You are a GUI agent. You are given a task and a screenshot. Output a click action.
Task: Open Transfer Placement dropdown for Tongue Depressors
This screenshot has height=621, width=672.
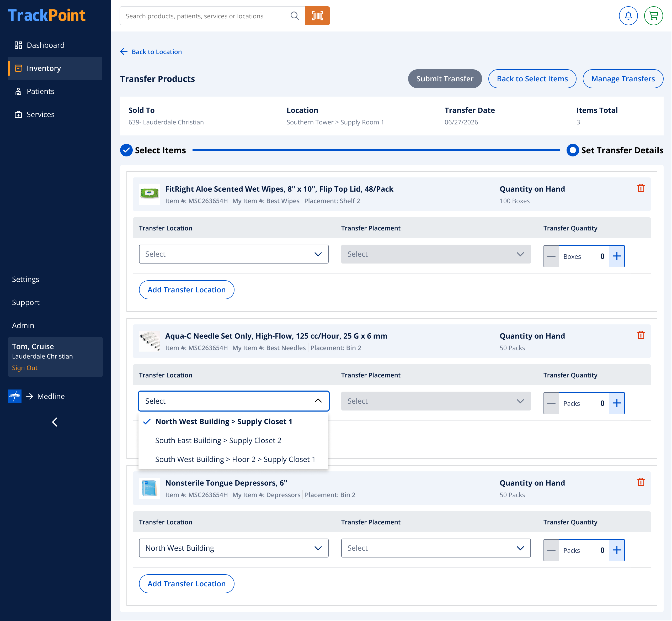point(436,548)
